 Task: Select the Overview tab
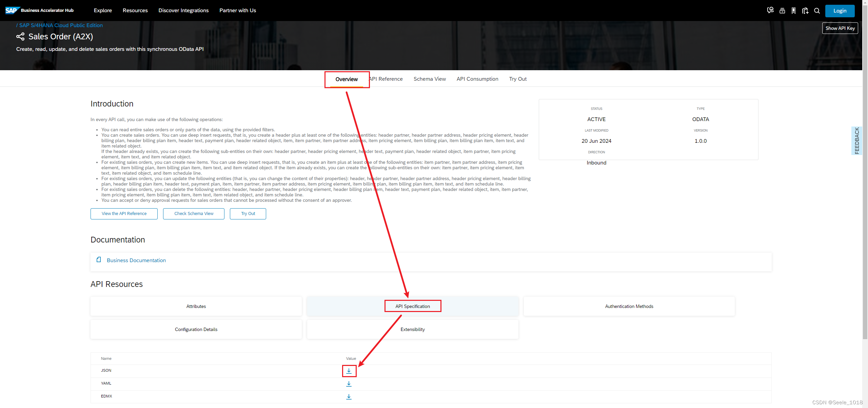(x=347, y=79)
